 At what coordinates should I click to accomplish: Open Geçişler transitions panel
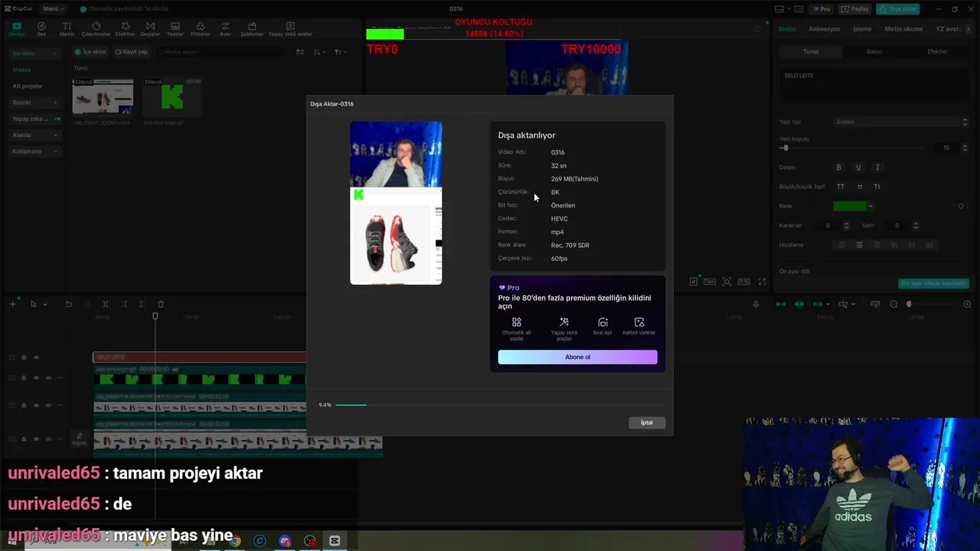[150, 29]
